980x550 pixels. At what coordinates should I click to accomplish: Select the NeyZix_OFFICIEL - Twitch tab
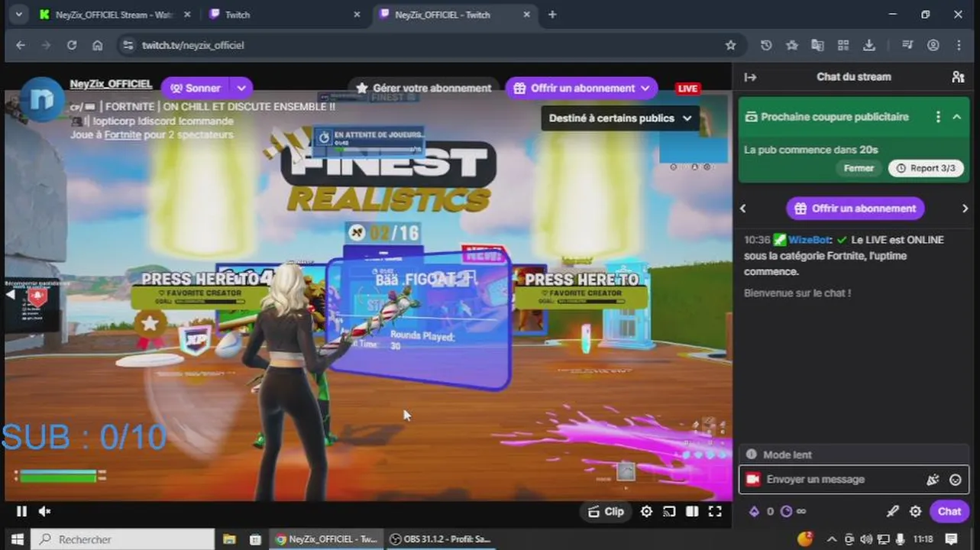[x=455, y=15]
